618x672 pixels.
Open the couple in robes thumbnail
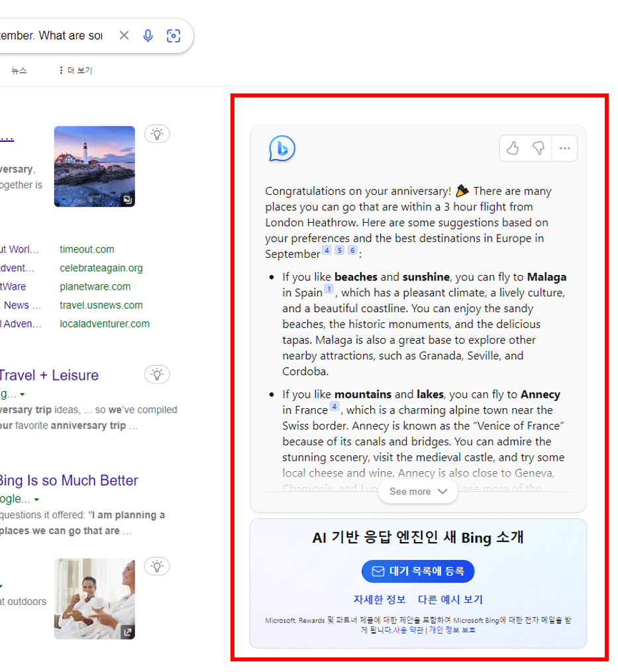click(95, 598)
